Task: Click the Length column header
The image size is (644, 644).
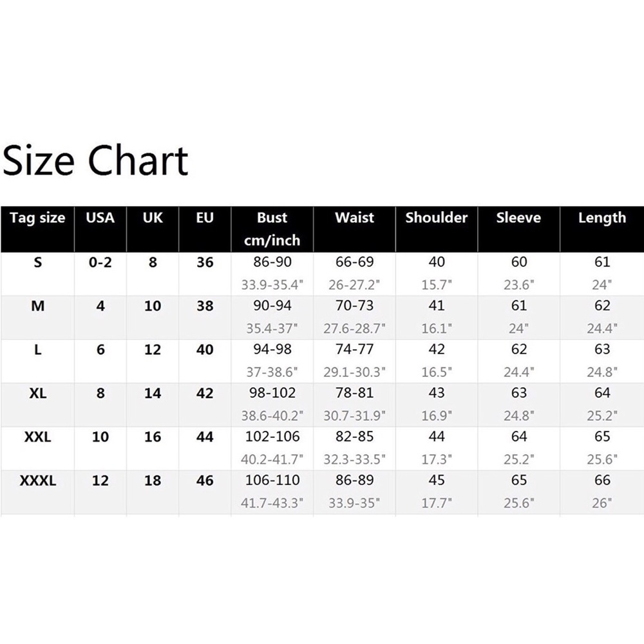Action: pyautogui.click(x=601, y=218)
